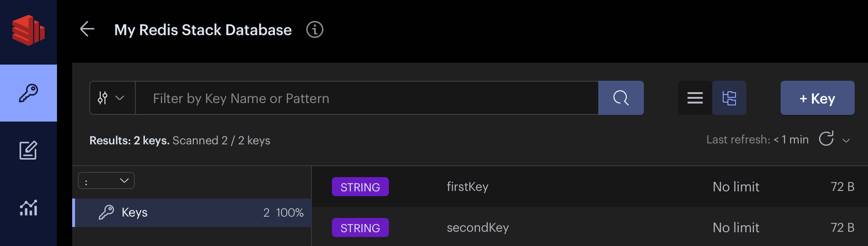868x246 pixels.
Task: Click the Redis logo icon
Action: [28, 30]
